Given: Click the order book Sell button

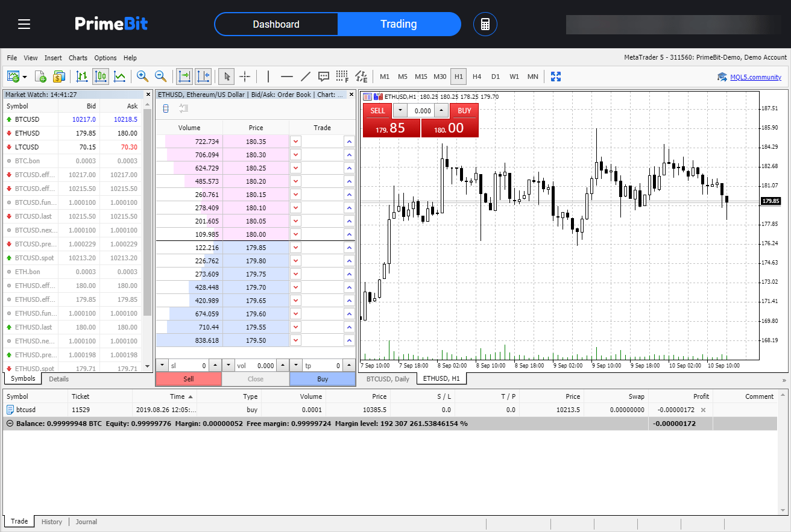Looking at the screenshot, I should coord(189,379).
